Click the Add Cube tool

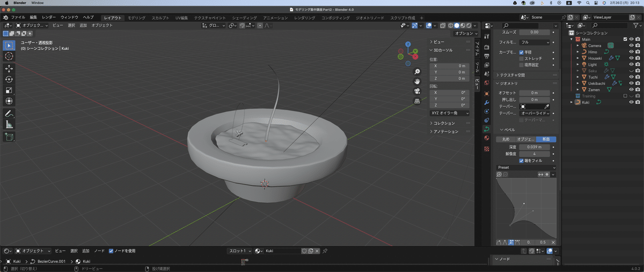coord(9,137)
